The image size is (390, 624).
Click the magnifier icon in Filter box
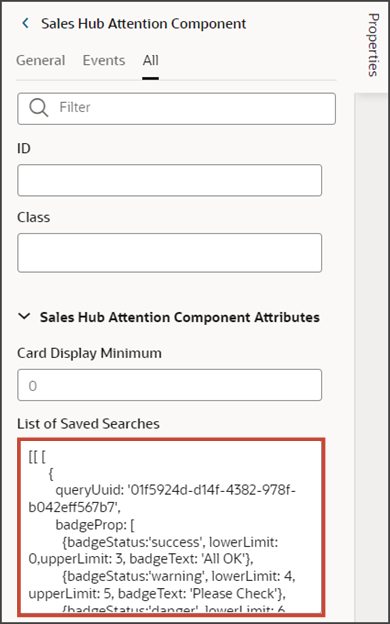tap(39, 107)
